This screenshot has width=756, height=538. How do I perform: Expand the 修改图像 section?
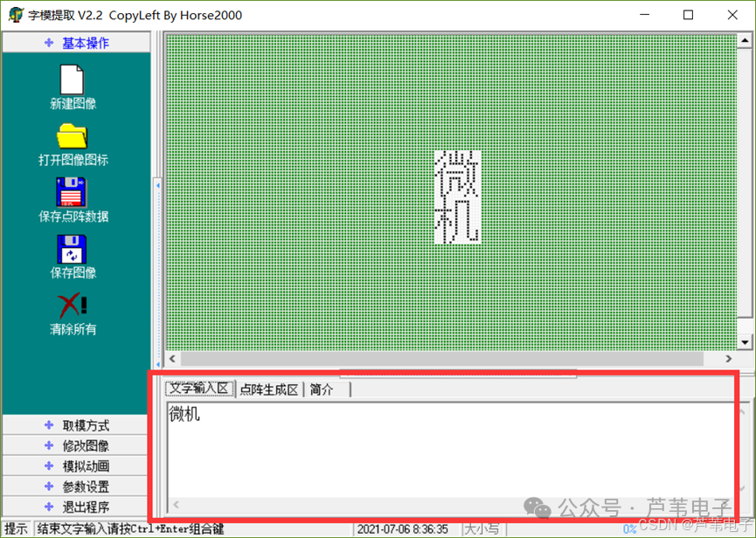75,445
